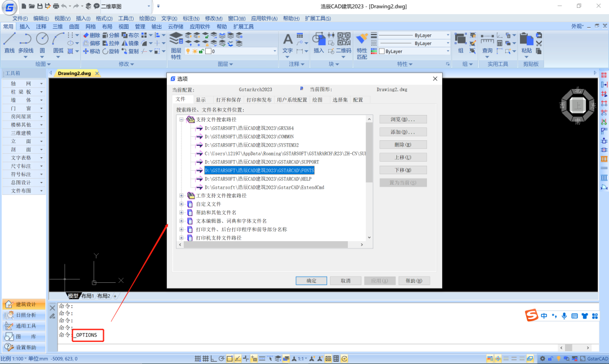This screenshot has width=609, height=364.
Task: Click the 确定 button
Action: [x=311, y=281]
